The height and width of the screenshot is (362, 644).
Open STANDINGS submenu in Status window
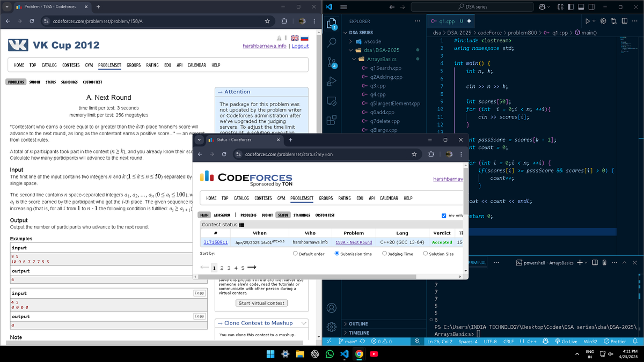pyautogui.click(x=302, y=215)
